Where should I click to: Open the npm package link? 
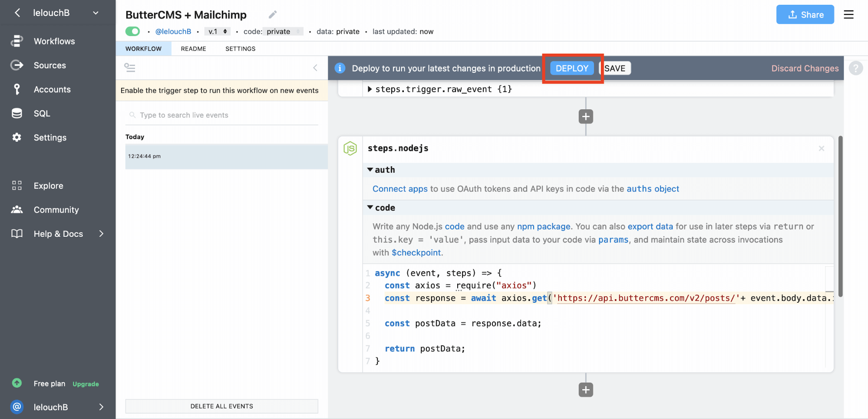[x=544, y=226]
